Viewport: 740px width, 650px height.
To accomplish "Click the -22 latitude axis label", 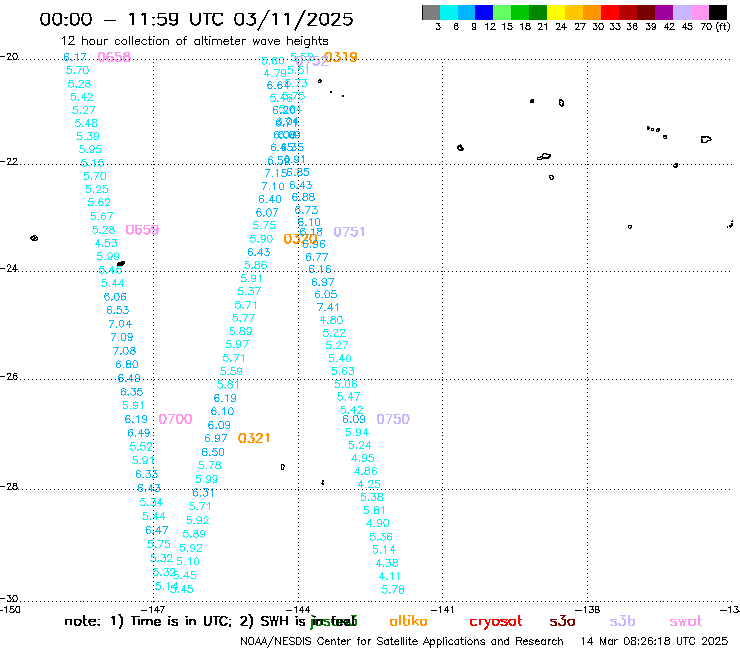I will pyautogui.click(x=9, y=161).
